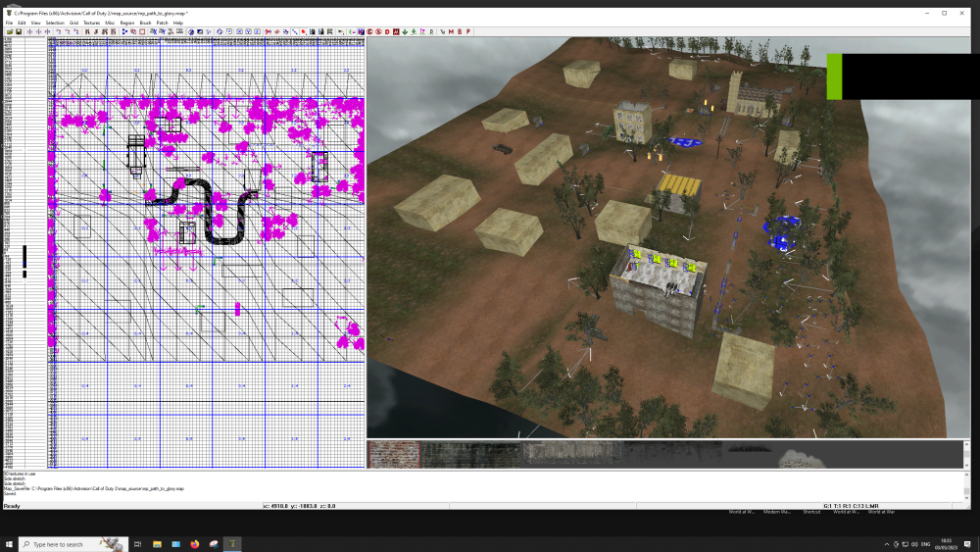Click the Select Complete Tall icon

(87, 31)
